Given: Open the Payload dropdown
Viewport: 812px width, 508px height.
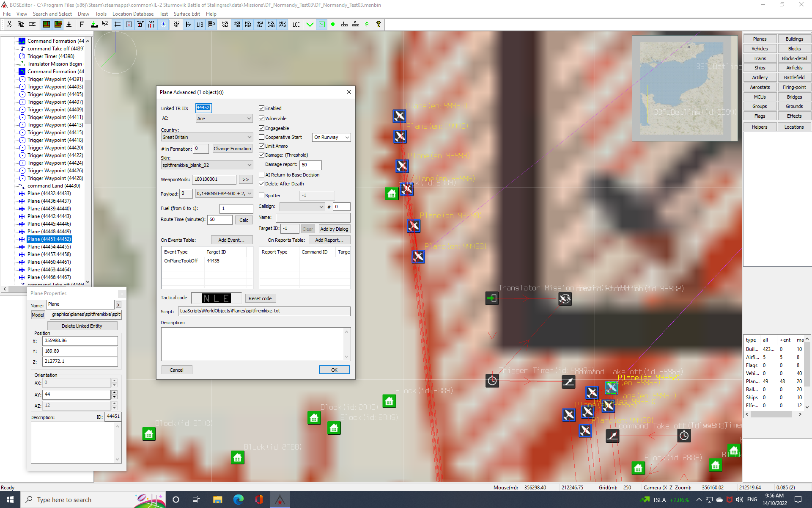Looking at the screenshot, I should [224, 193].
